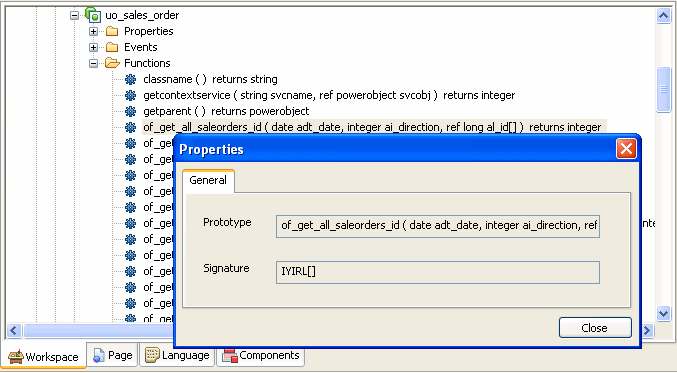Viewport: 677px width, 373px height.
Task: Click the Prototype field in Properties dialog
Action: click(438, 226)
